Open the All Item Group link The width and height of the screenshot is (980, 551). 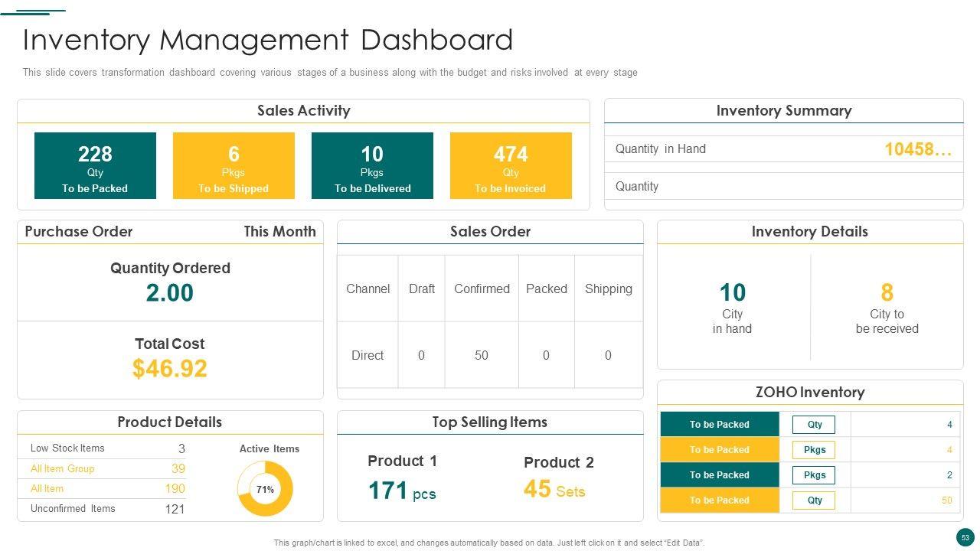pyautogui.click(x=63, y=468)
